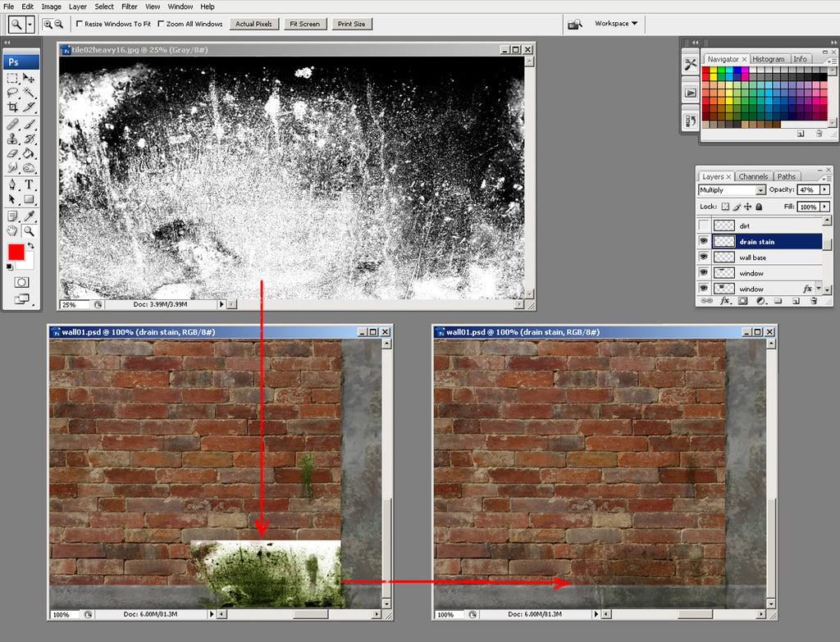Switch to the Channels tab

753,176
